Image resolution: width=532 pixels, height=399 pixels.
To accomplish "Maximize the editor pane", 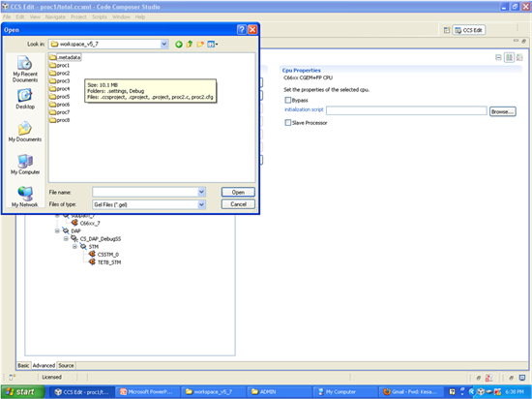I will coord(523,41).
